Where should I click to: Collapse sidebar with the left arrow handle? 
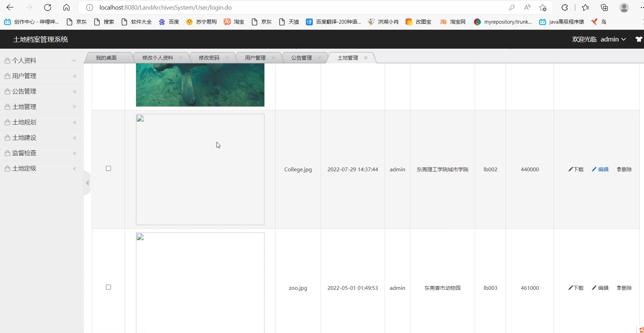87,183
